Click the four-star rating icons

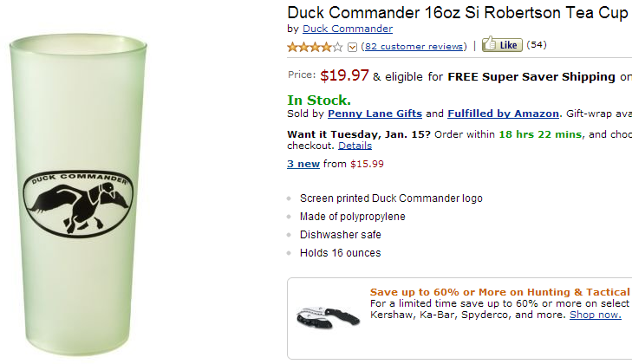click(x=315, y=47)
